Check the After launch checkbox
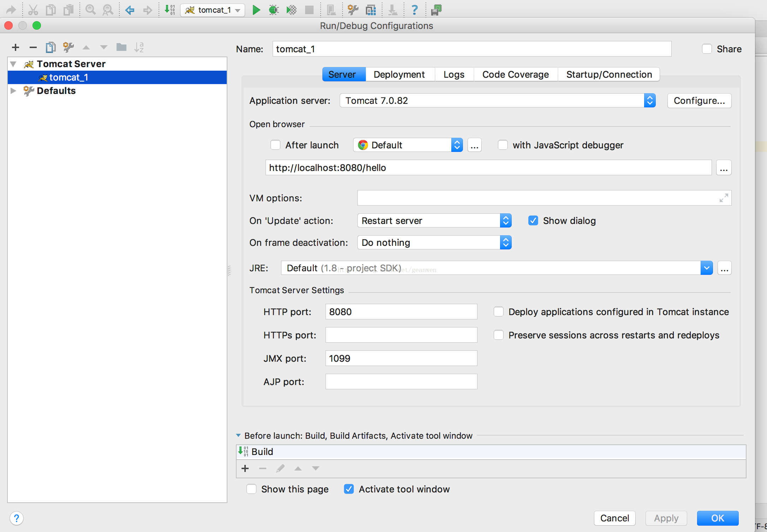Viewport: 767px width, 532px height. click(x=275, y=145)
